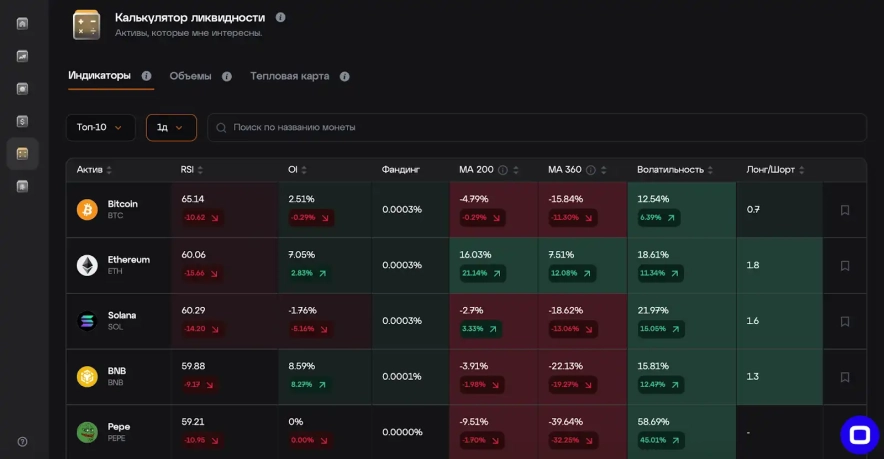Open the home icon in the sidebar
Viewport: 884px width, 459px height.
coord(22,24)
